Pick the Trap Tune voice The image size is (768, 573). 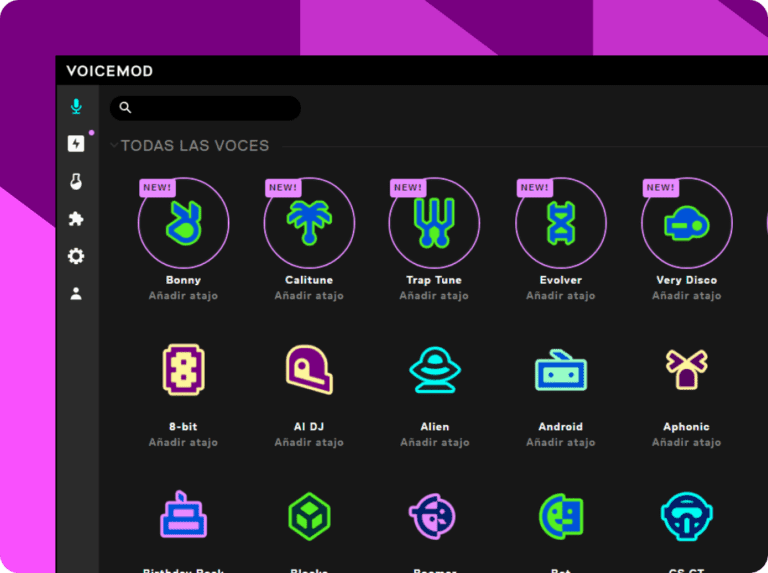pyautogui.click(x=434, y=223)
